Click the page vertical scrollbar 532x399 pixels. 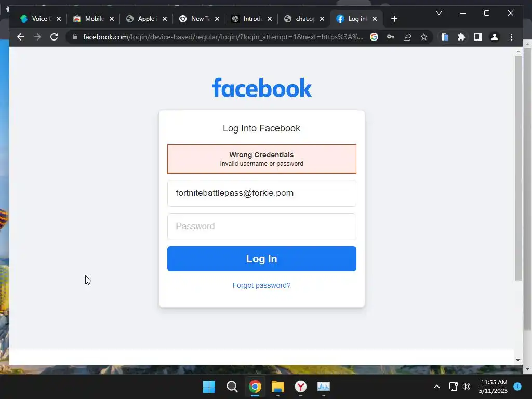click(518, 168)
